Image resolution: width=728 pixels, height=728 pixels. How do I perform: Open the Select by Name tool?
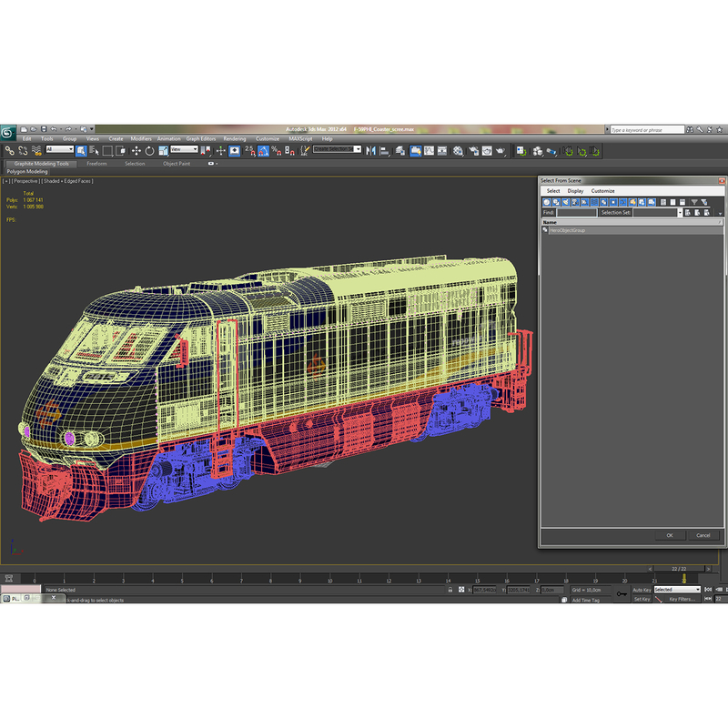click(x=94, y=151)
